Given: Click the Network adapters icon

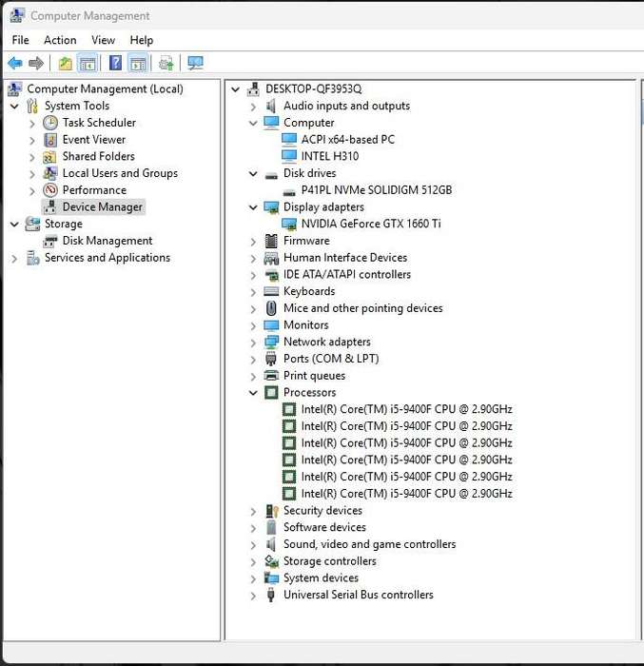Looking at the screenshot, I should pos(271,342).
